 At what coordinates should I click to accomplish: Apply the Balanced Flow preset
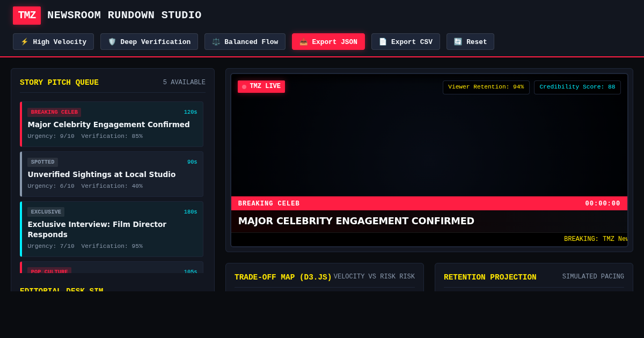point(245,42)
